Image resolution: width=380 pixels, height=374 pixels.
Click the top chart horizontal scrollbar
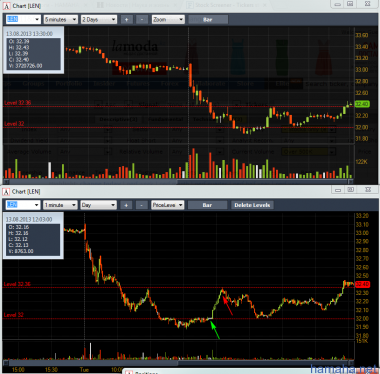click(178, 182)
